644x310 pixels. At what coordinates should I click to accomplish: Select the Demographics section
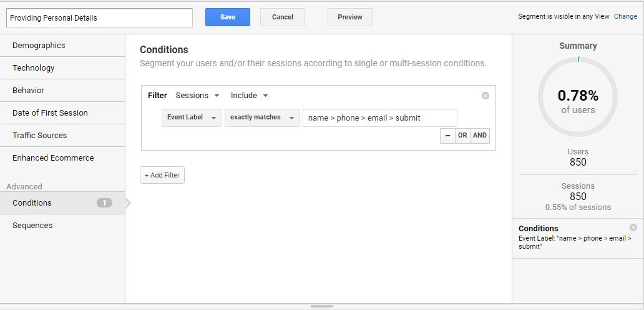(62, 45)
